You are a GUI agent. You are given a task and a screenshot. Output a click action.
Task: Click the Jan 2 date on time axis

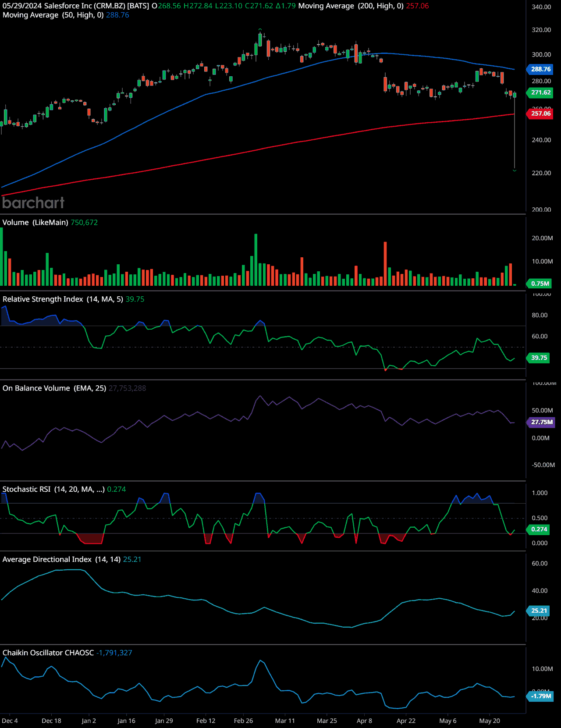pyautogui.click(x=89, y=721)
